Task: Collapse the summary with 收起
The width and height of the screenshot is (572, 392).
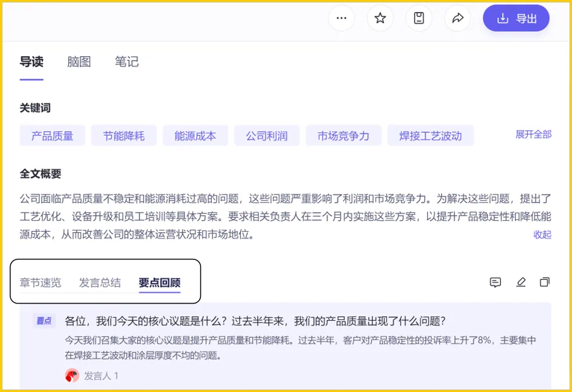Action: (x=542, y=235)
